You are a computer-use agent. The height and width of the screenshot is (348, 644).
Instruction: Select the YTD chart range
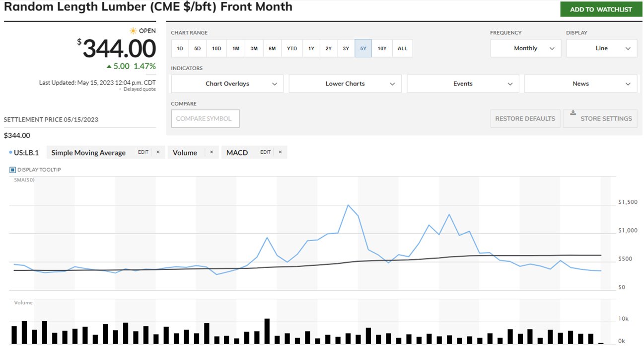coord(292,48)
